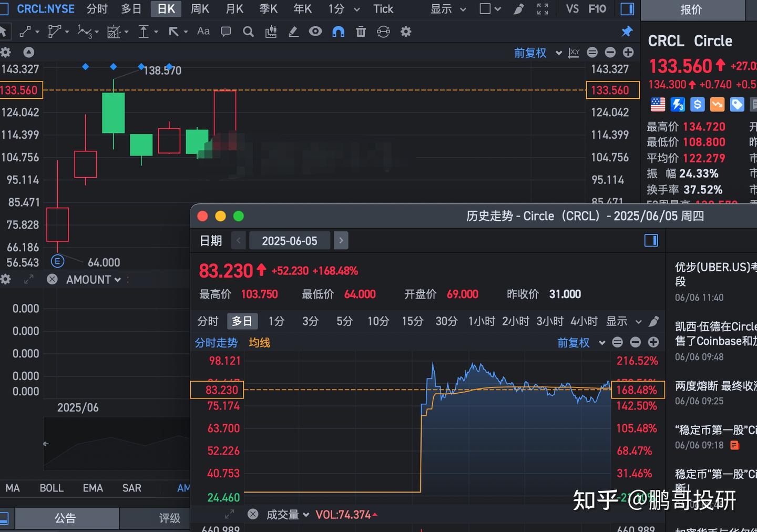The image size is (757, 532).
Task: Select the 日K tab
Action: tap(166, 9)
